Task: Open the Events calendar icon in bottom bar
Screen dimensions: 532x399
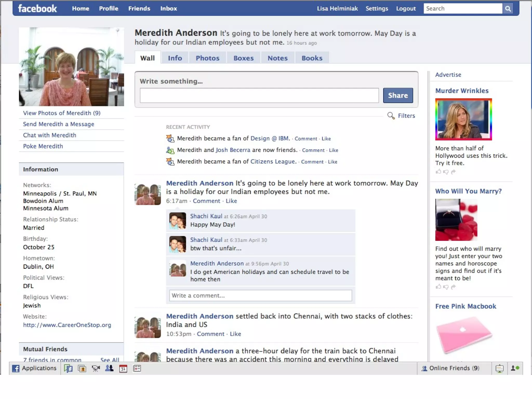Action: pyautogui.click(x=123, y=368)
